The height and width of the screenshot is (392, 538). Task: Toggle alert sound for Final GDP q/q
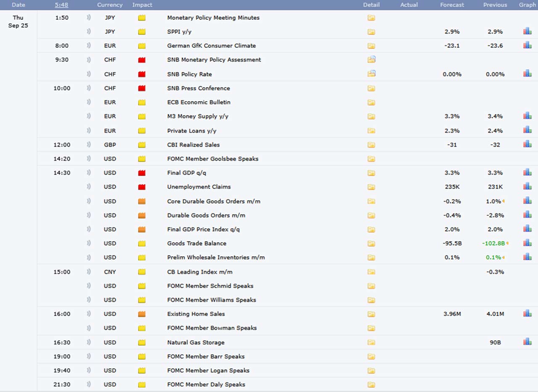pos(89,173)
